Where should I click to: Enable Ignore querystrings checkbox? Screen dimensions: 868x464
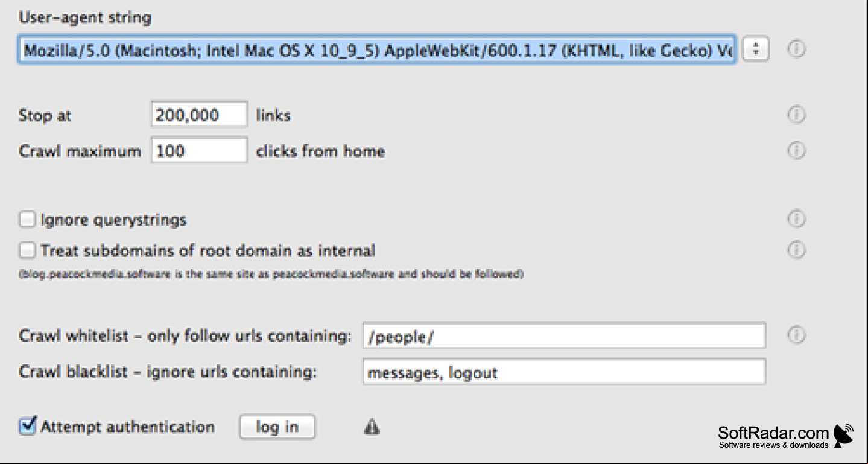pos(27,219)
